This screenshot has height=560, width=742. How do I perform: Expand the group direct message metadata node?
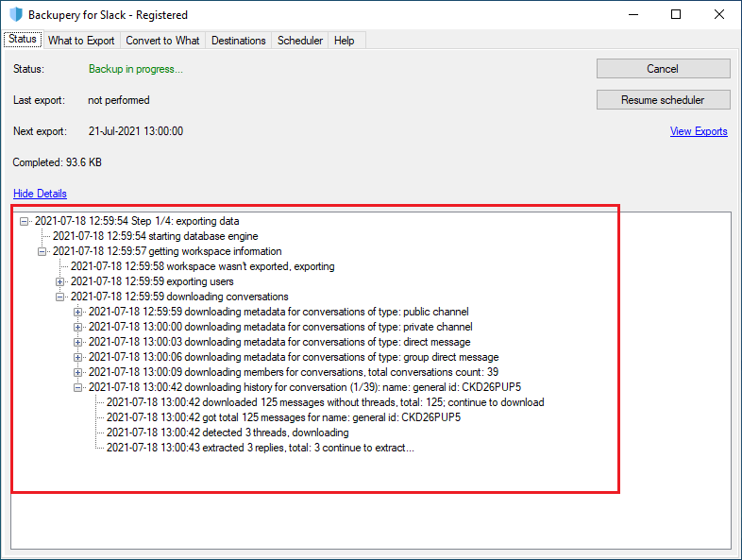pyautogui.click(x=78, y=357)
